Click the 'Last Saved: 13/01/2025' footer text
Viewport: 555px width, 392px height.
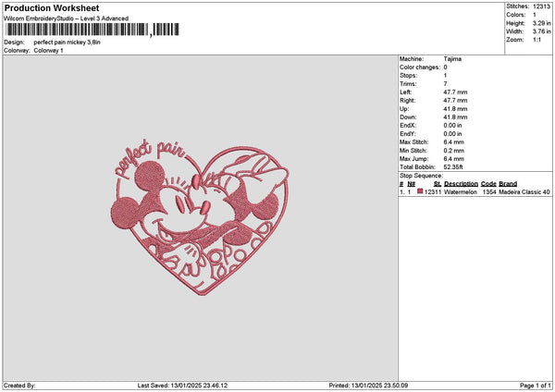pyautogui.click(x=182, y=386)
